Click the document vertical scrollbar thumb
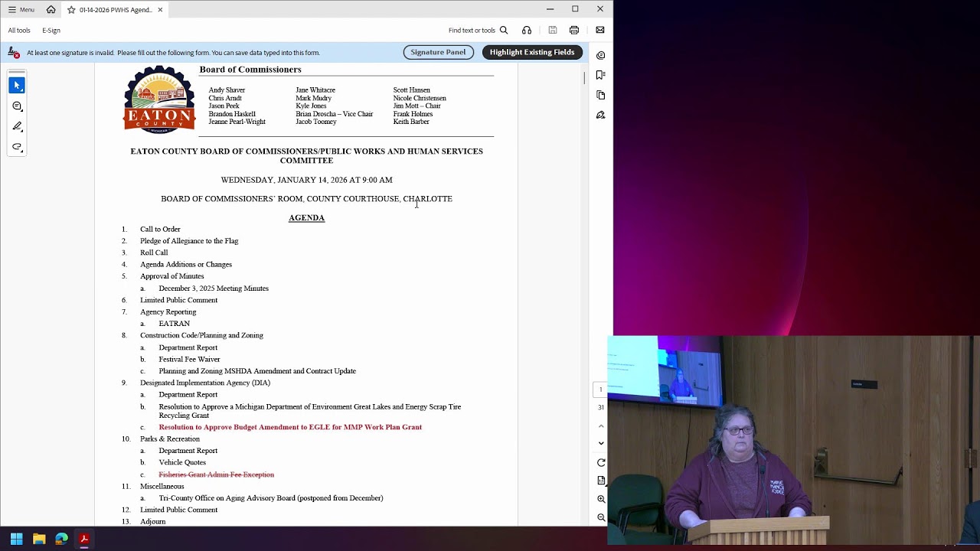Viewport: 980px width, 551px height. coord(584,78)
